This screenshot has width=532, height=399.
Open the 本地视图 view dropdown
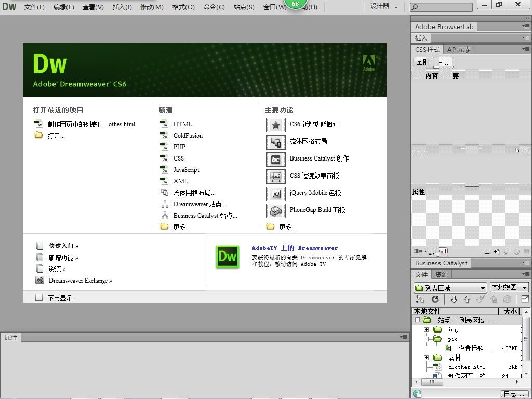coord(509,288)
